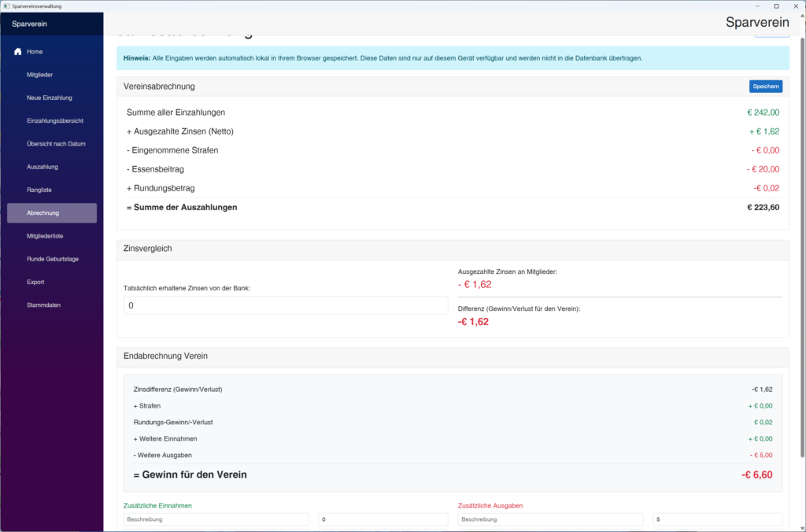
Task: Go to the Export page
Action: coord(35,282)
